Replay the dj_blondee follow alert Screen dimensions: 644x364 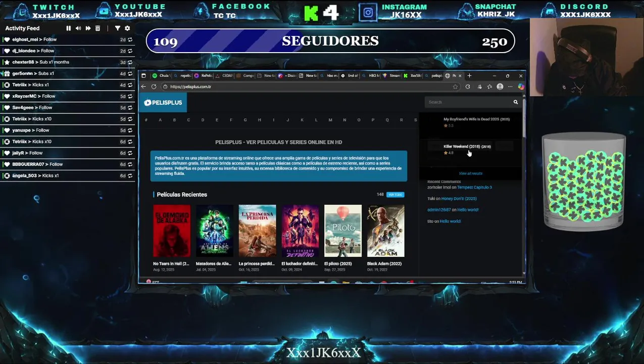coord(130,51)
